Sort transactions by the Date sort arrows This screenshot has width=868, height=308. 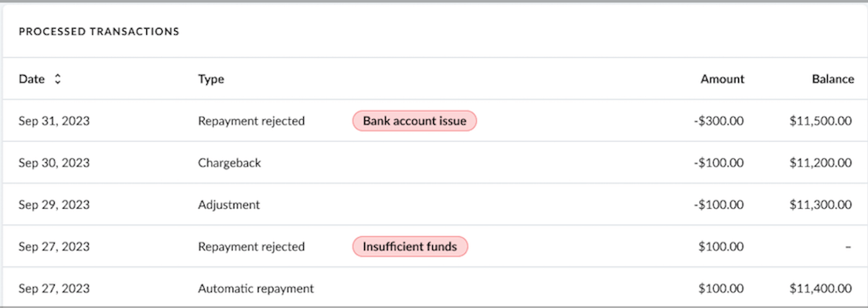[58, 79]
